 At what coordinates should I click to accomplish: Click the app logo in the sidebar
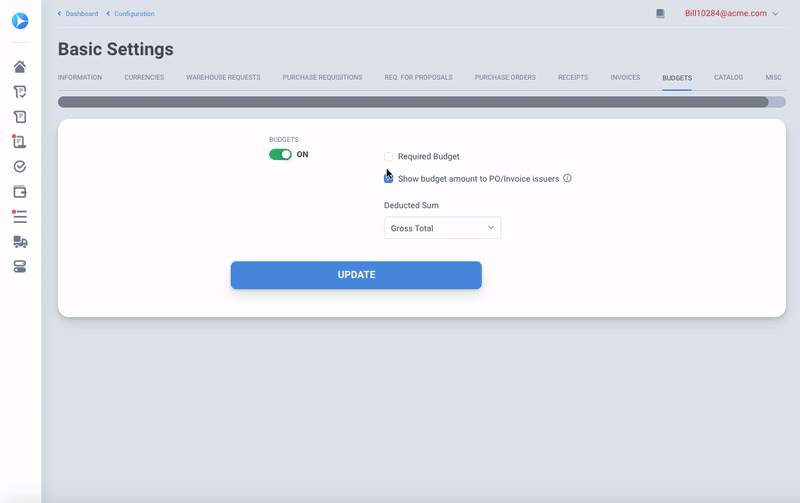click(20, 21)
